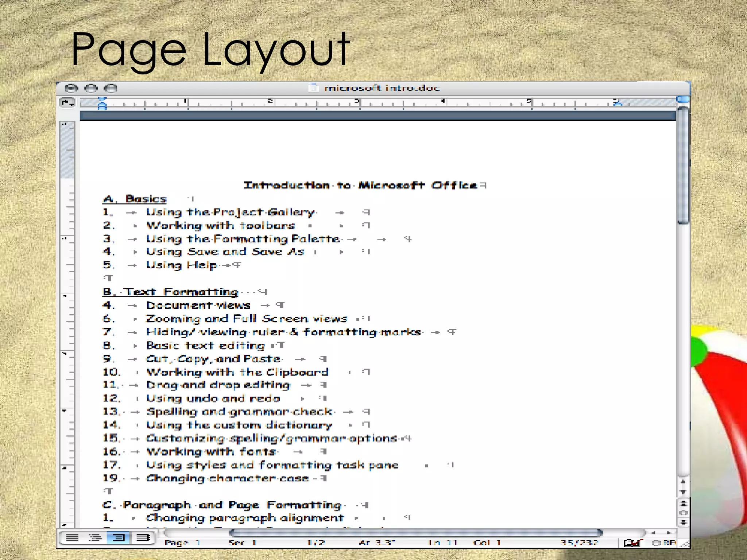Image resolution: width=747 pixels, height=560 pixels.
Task: Click the vertical scroll up arrow
Action: 683,482
